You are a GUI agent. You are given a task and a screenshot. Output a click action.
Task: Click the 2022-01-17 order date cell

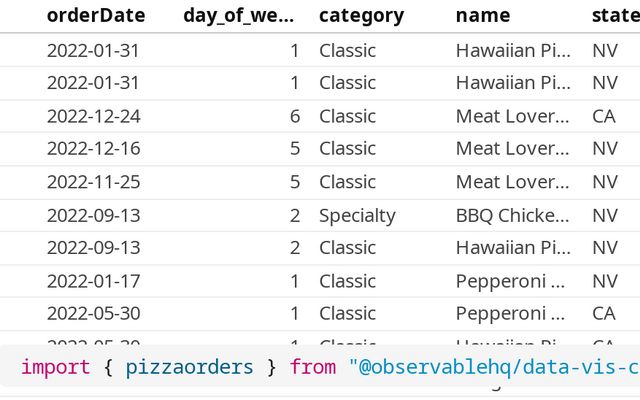click(93, 281)
